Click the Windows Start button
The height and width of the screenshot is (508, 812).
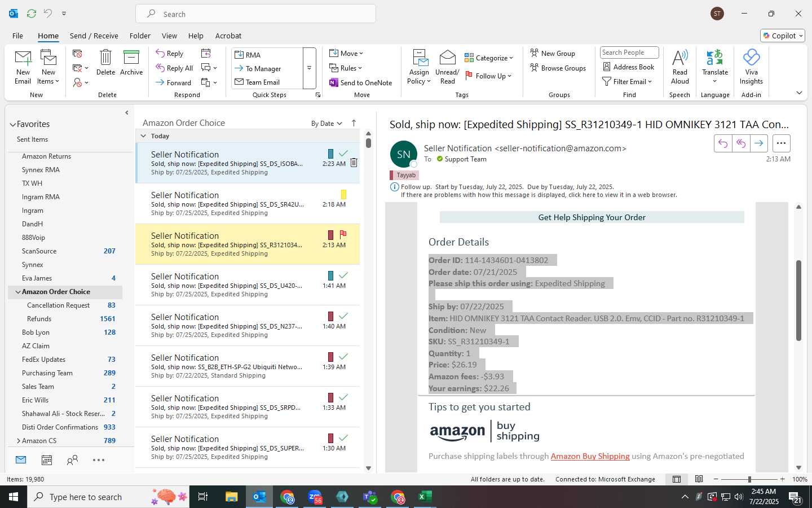[14, 497]
